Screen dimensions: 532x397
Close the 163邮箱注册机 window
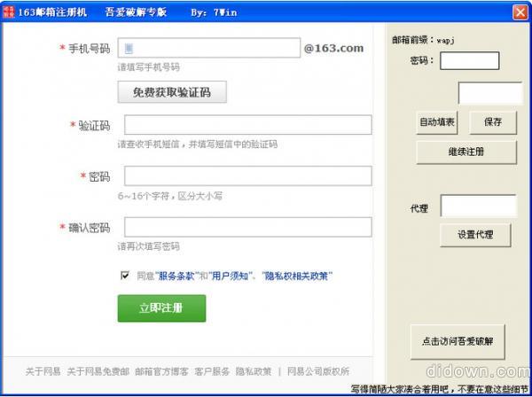pos(520,12)
